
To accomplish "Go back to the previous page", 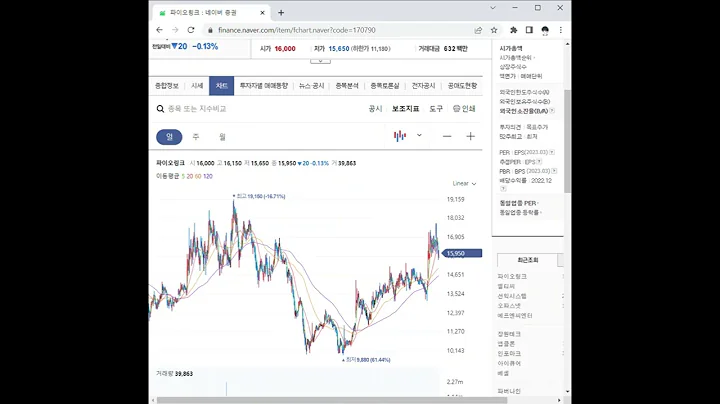I will click(159, 30).
